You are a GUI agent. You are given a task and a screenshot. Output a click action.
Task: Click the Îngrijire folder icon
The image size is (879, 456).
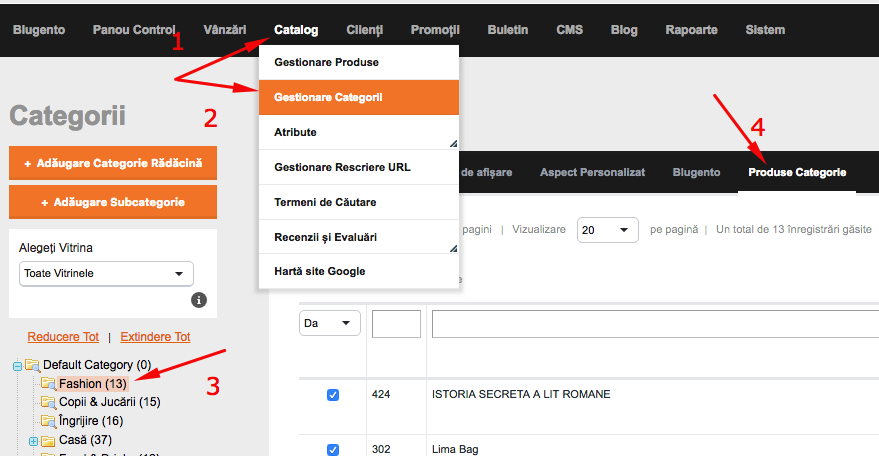(x=48, y=421)
